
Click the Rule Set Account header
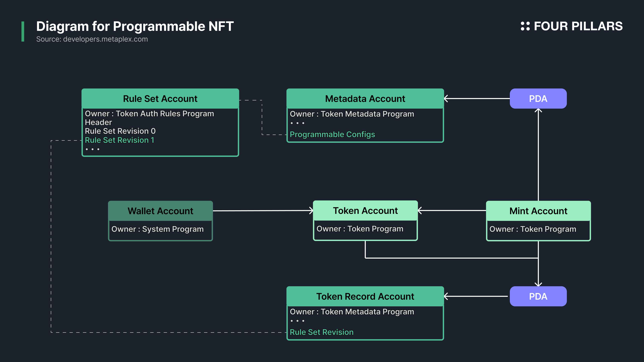tap(160, 98)
